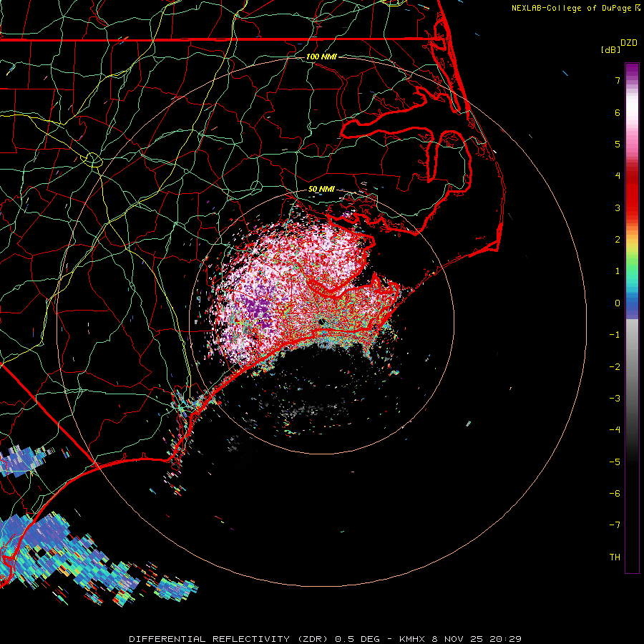
Task: Click the 7 value on the scale
Action: tap(618, 80)
